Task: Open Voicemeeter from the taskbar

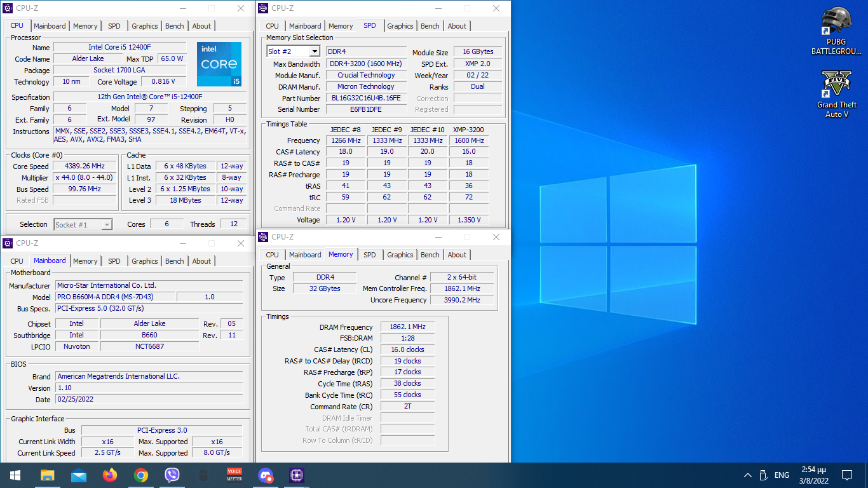Action: pyautogui.click(x=234, y=475)
